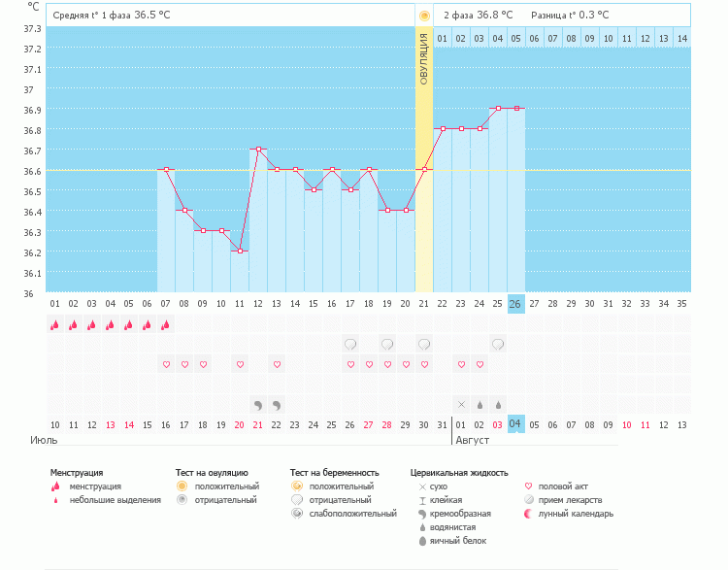
Task: Click the dry cervical fluid X icon on cycle day 23
Action: pos(461,404)
